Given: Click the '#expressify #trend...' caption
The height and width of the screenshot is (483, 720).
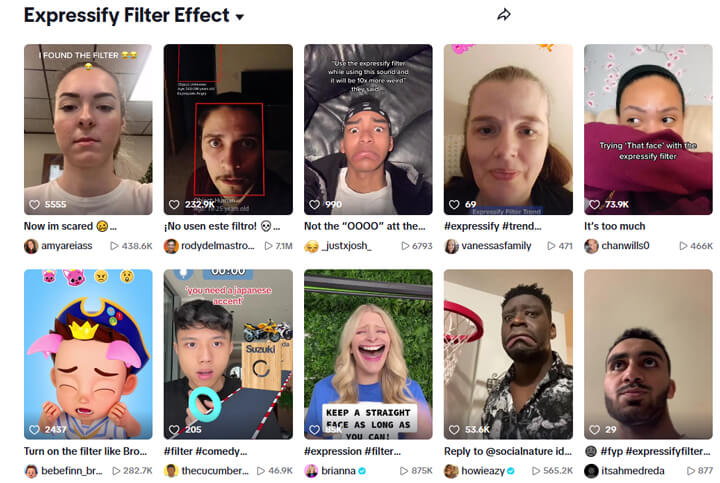Looking at the screenshot, I should [x=493, y=226].
